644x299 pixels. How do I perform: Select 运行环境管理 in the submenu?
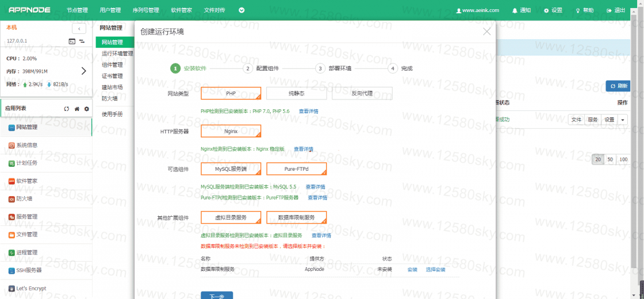[x=117, y=53]
